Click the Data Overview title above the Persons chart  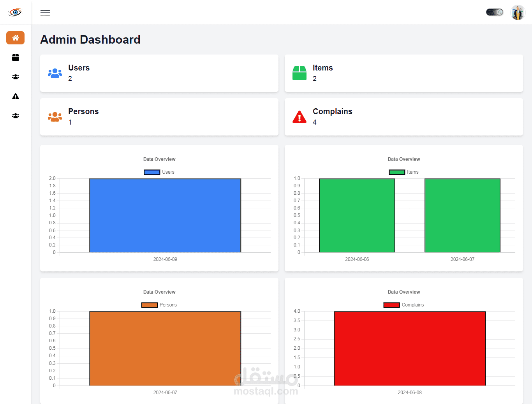pyautogui.click(x=159, y=292)
